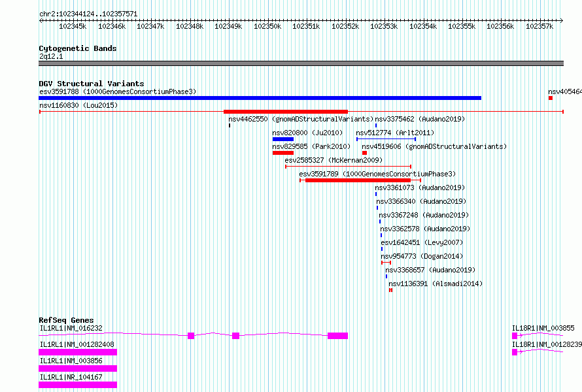Viewport: 582px width, 392px height.
Task: Open the IL1RL1|NM_003856 transcript label
Action: coord(71,361)
